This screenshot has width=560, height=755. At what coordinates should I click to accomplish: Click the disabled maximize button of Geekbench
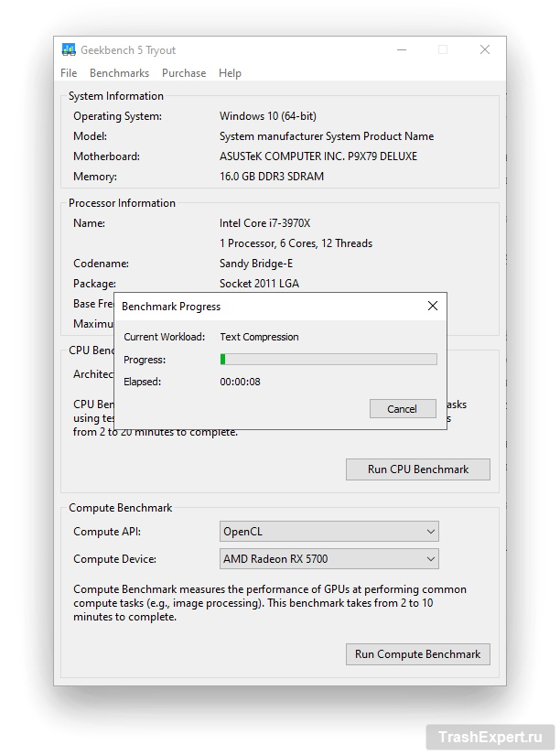[x=443, y=49]
